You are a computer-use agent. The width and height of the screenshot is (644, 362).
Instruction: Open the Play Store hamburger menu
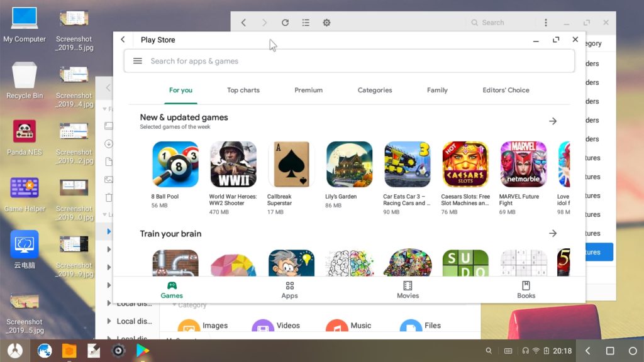point(138,61)
